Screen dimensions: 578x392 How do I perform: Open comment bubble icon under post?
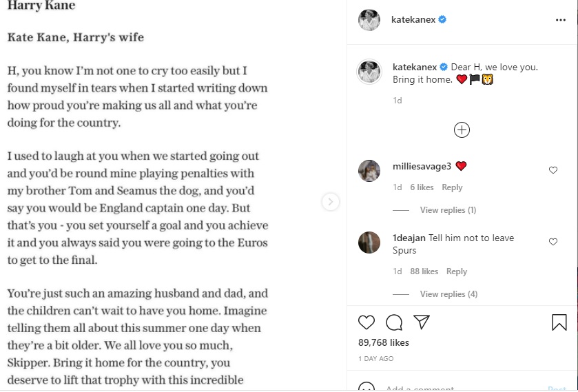[x=394, y=322]
